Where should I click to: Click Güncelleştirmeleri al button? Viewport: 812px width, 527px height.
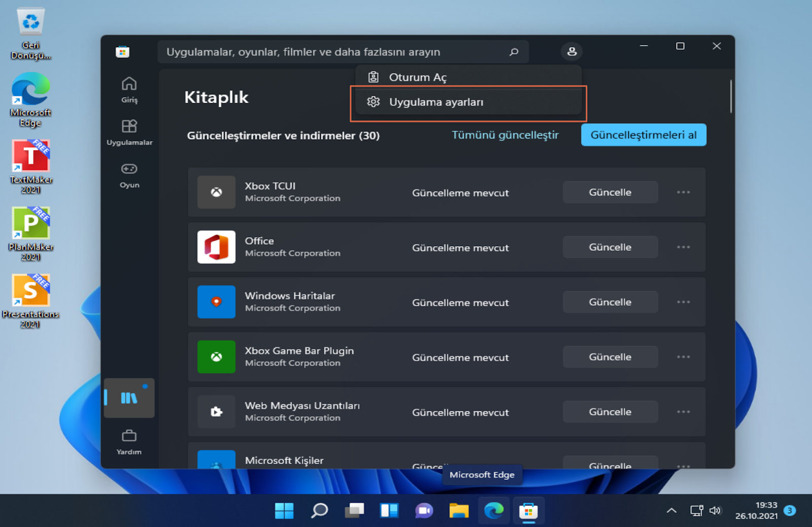coord(644,135)
